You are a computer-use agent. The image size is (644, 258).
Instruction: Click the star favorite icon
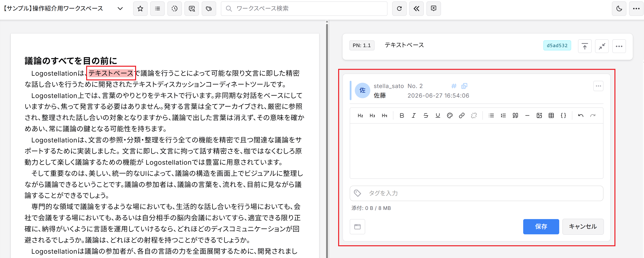click(140, 8)
